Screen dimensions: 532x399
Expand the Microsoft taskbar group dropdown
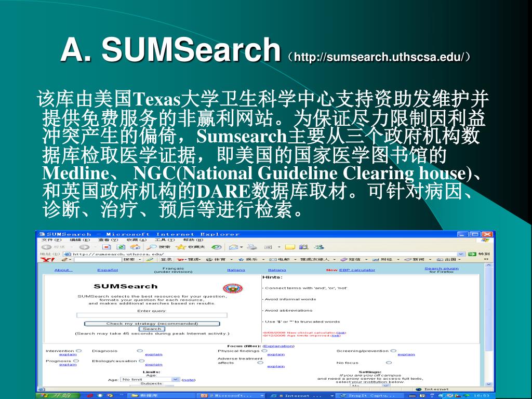[x=262, y=395]
